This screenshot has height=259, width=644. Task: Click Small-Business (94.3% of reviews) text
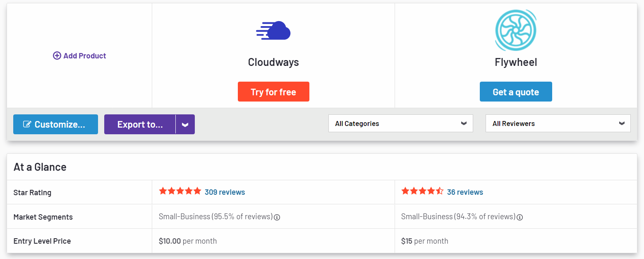coord(458,217)
